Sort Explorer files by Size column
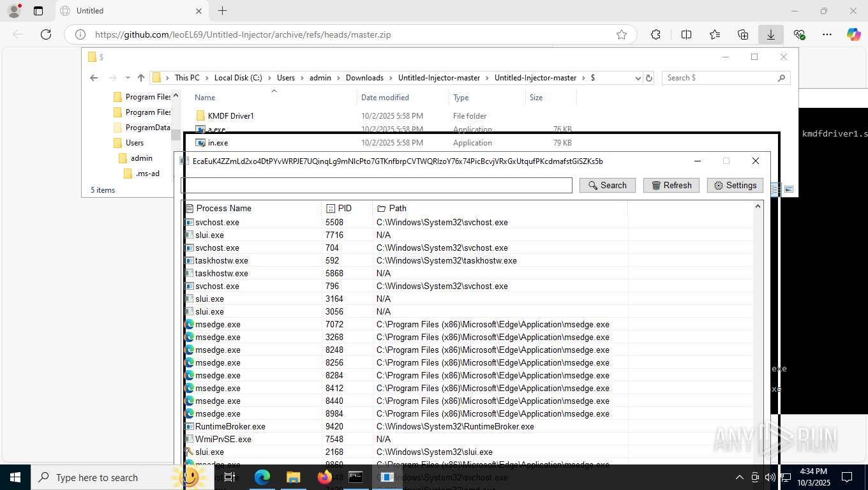The height and width of the screenshot is (490, 868). (x=536, y=98)
